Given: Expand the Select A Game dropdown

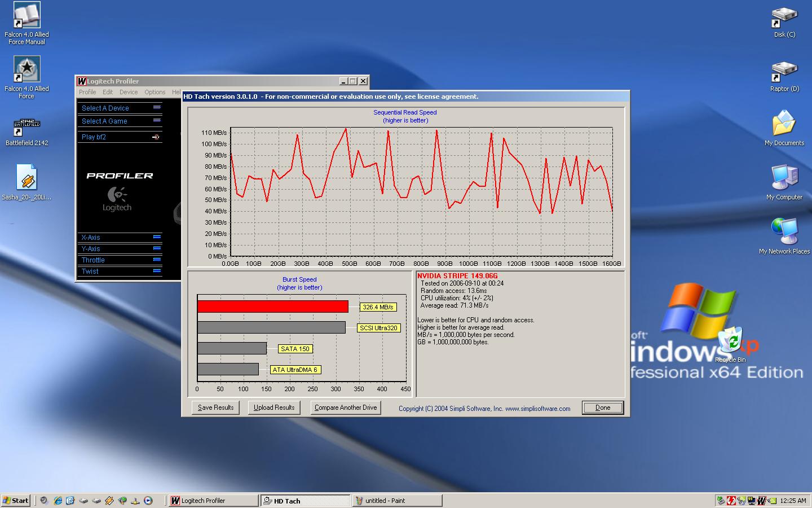Looking at the screenshot, I should point(157,120).
